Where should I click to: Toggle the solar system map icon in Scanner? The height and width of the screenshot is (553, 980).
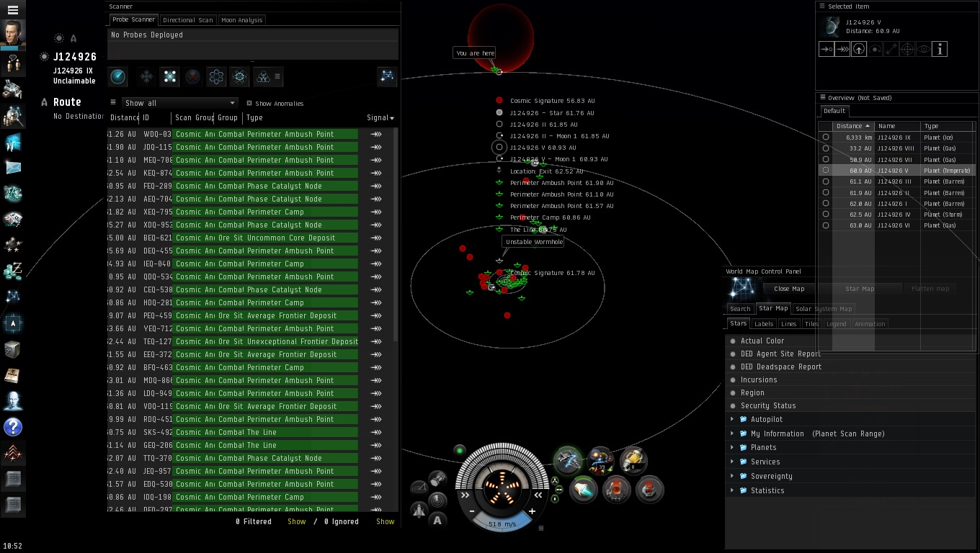[387, 76]
